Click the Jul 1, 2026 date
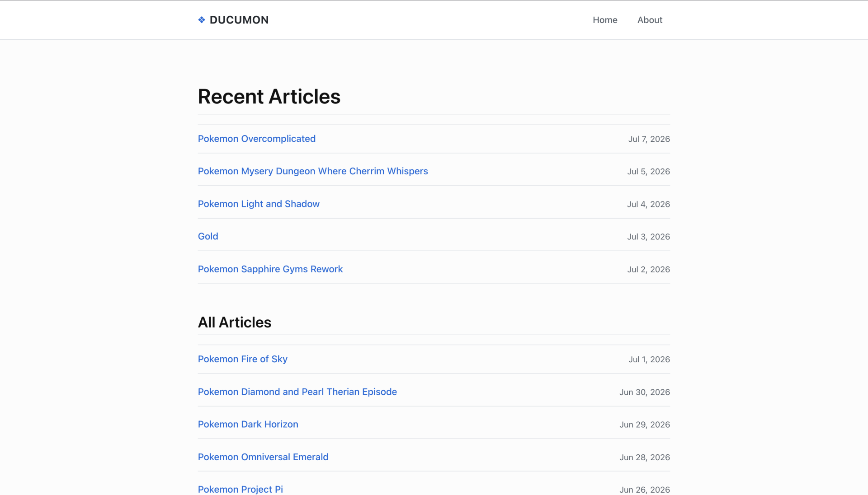The width and height of the screenshot is (868, 495). click(x=649, y=360)
